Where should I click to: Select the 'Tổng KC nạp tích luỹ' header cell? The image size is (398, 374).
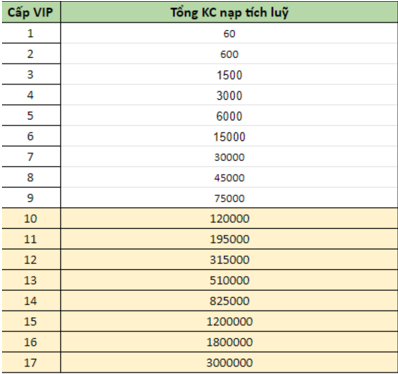click(x=229, y=13)
